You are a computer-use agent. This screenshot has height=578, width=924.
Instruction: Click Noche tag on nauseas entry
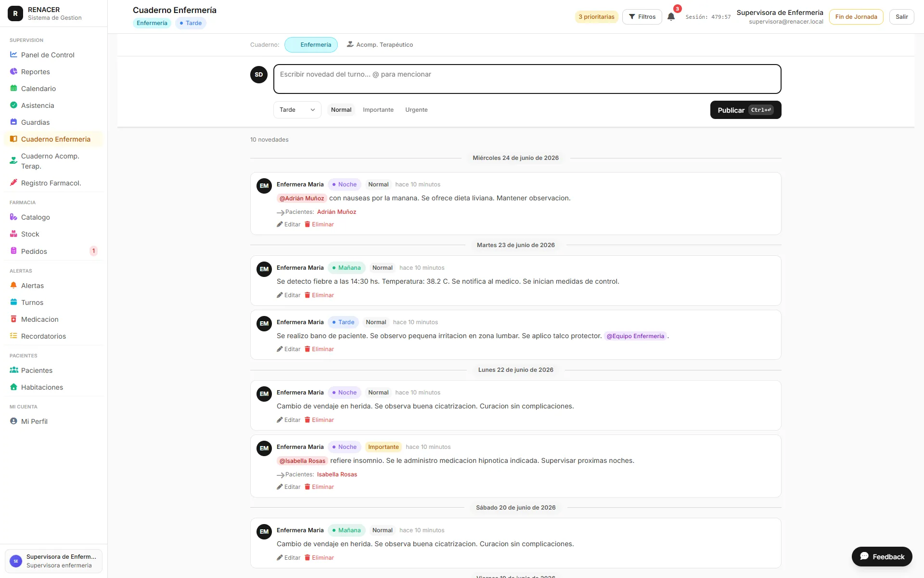pos(345,184)
